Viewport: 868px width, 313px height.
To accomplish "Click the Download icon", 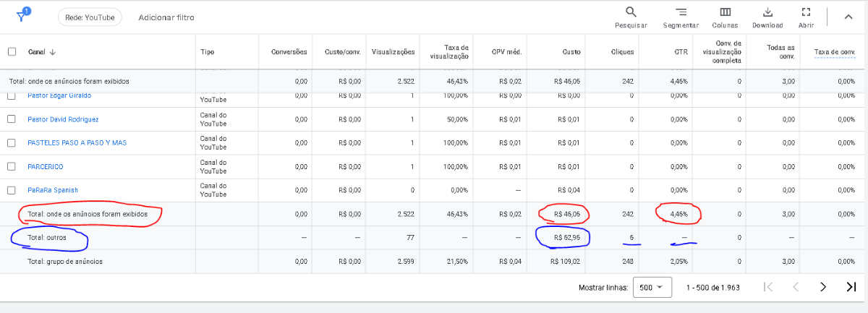I will [767, 12].
